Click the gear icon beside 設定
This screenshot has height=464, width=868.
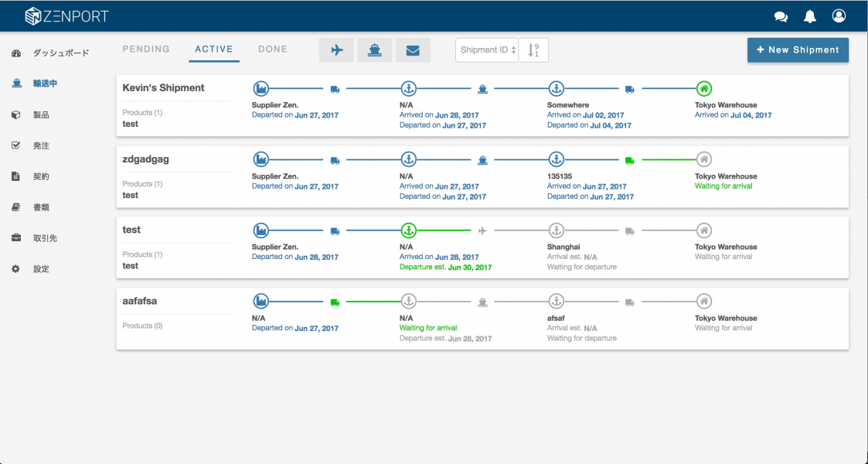[x=16, y=269]
